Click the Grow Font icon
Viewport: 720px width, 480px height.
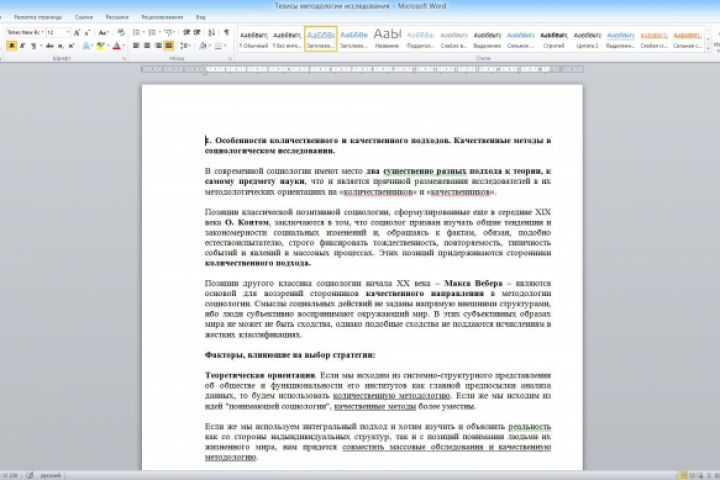77,33
